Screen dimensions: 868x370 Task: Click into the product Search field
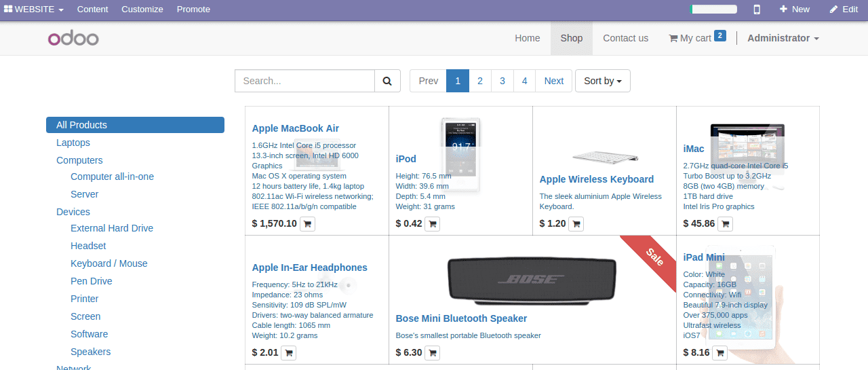(x=304, y=81)
